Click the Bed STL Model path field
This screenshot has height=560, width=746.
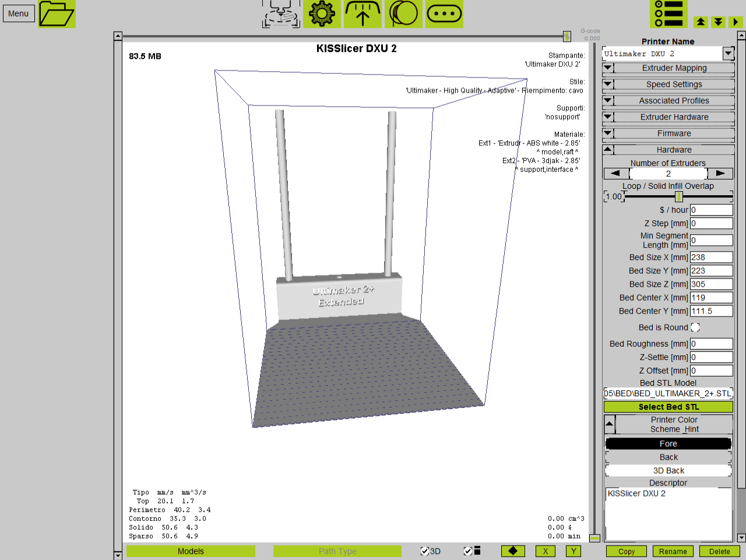[x=668, y=393]
